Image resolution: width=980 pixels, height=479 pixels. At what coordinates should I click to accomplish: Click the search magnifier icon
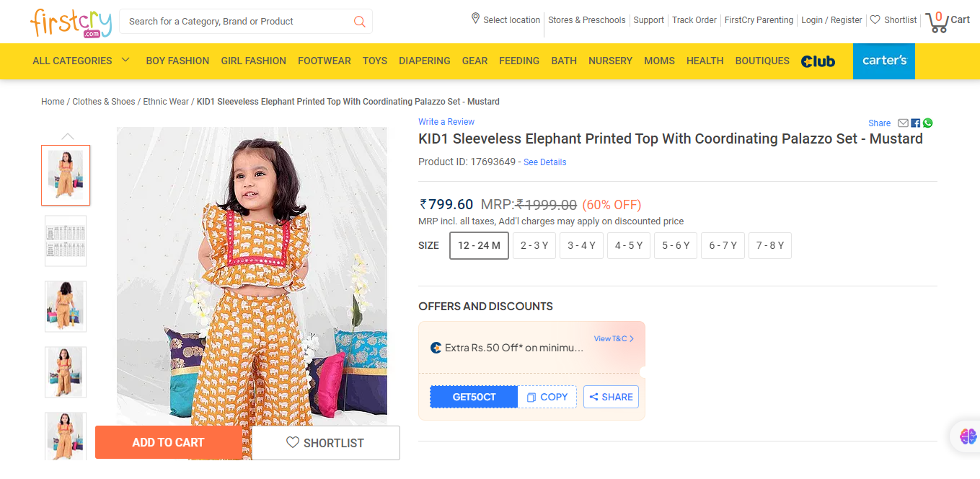click(359, 22)
